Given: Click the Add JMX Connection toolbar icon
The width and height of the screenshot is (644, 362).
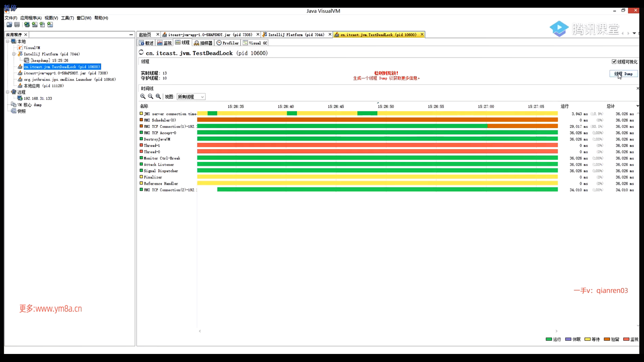Looking at the screenshot, I should coord(35,24).
